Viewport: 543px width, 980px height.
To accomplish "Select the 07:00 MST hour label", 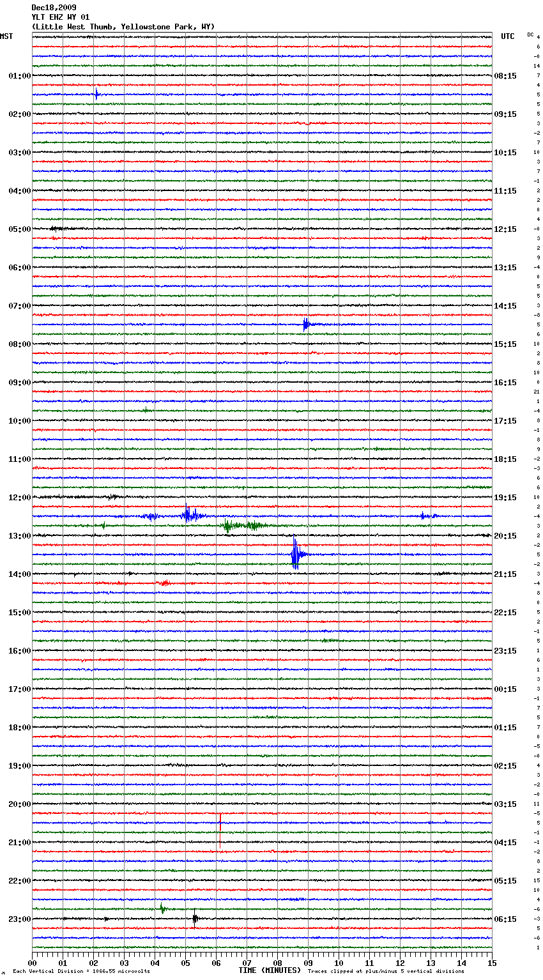I will point(20,306).
